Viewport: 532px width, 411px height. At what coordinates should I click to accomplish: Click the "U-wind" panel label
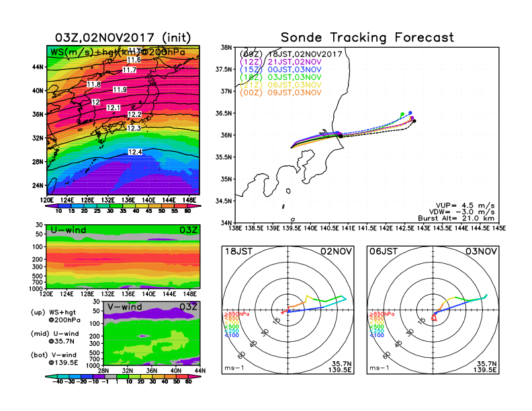point(68,230)
